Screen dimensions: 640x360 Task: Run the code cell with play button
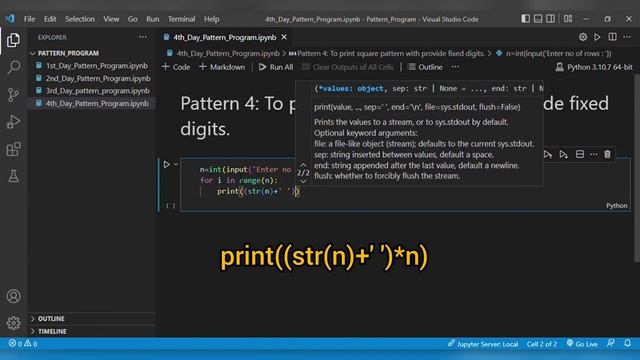tap(167, 164)
